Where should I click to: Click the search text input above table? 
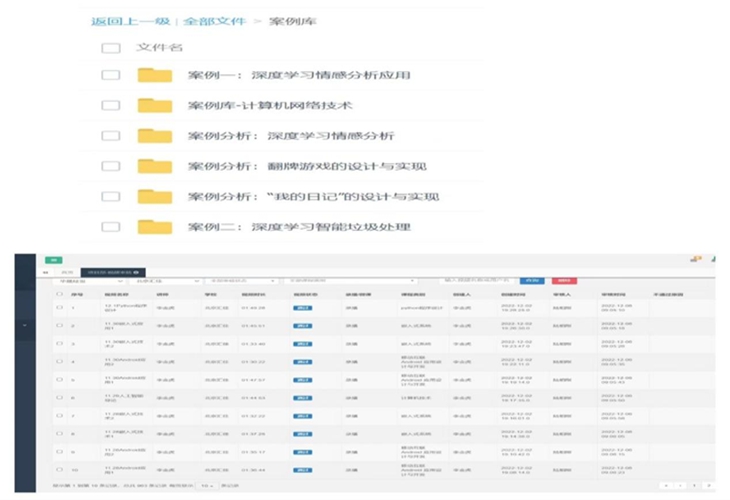coord(480,281)
